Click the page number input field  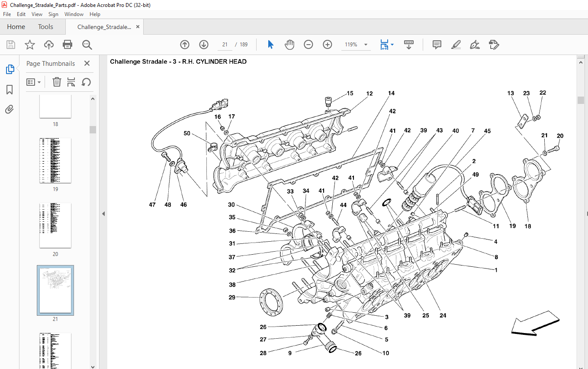(225, 45)
